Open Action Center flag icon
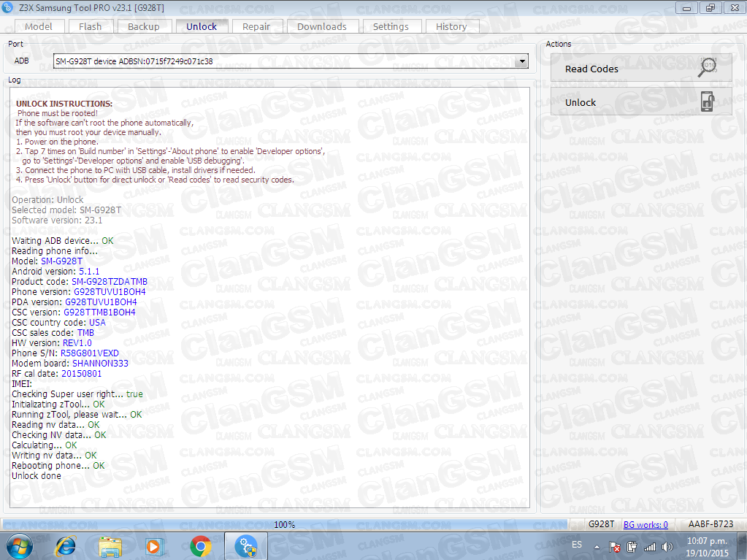Viewport: 747px width, 560px height. click(x=615, y=547)
